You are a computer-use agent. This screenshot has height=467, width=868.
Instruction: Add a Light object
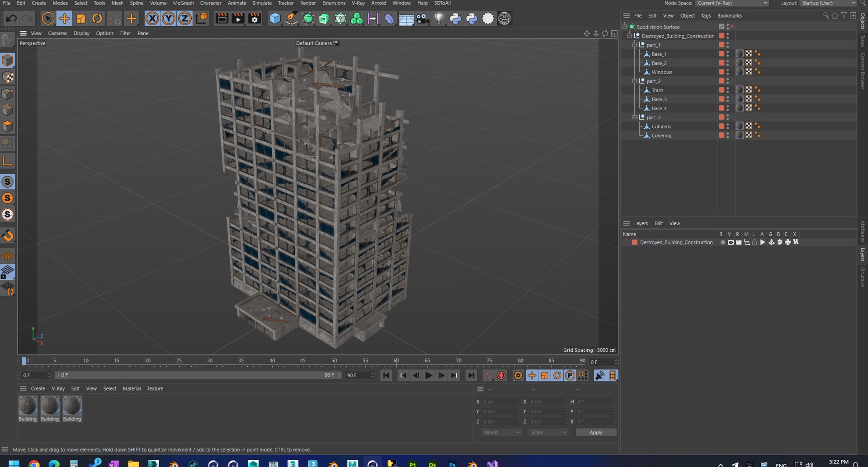point(439,19)
